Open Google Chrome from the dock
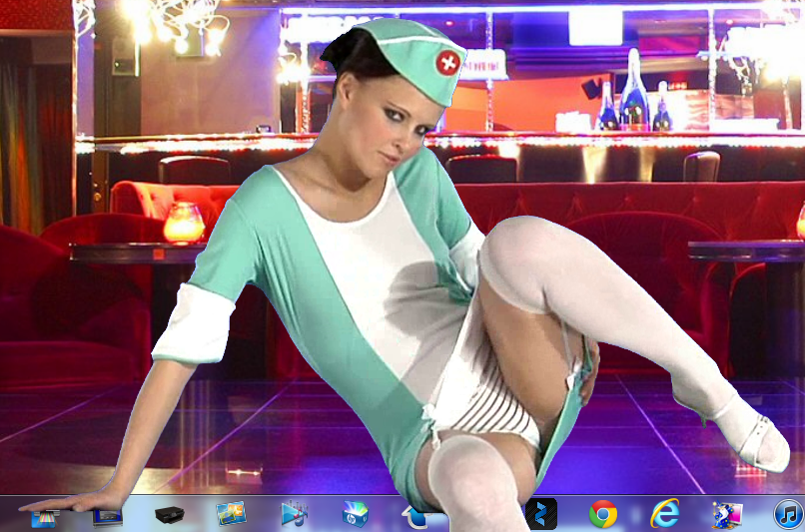Viewport: 805px width, 532px height. click(x=602, y=514)
